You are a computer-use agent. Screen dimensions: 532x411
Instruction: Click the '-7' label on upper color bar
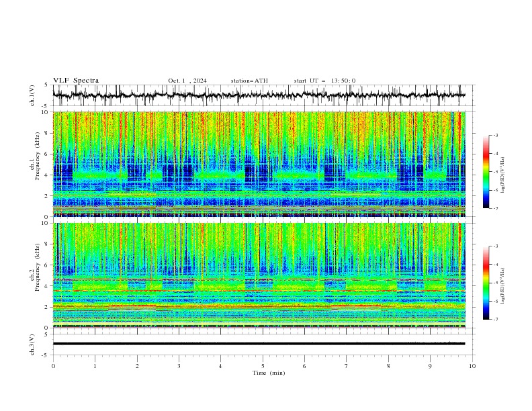click(x=495, y=208)
